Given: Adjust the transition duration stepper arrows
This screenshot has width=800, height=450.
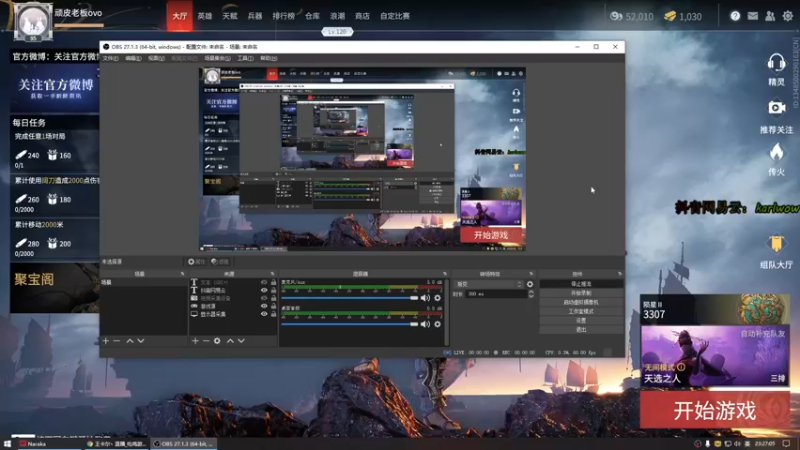Looking at the screenshot, I should 531,294.
